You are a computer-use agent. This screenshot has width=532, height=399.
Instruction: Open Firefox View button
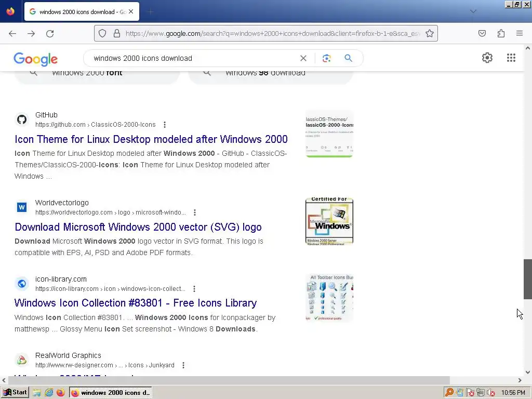[10, 11]
